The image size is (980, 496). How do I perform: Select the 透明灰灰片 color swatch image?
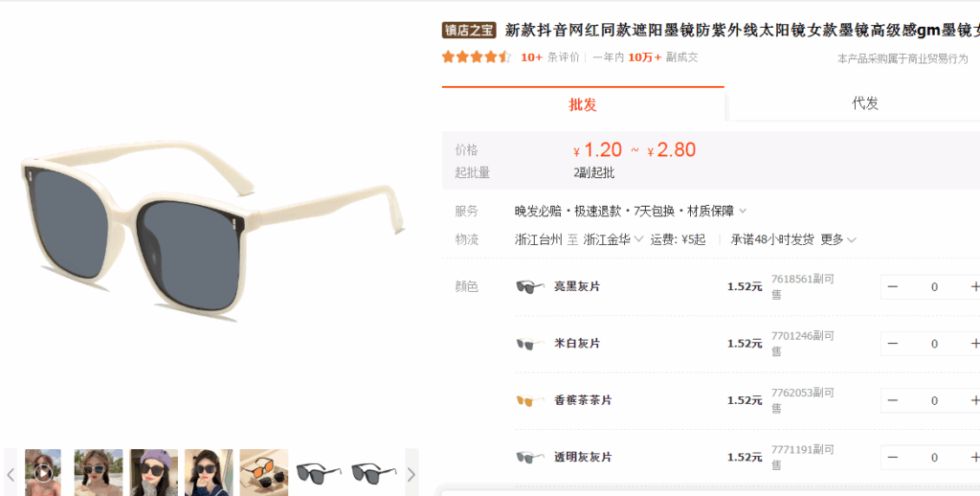click(x=530, y=458)
